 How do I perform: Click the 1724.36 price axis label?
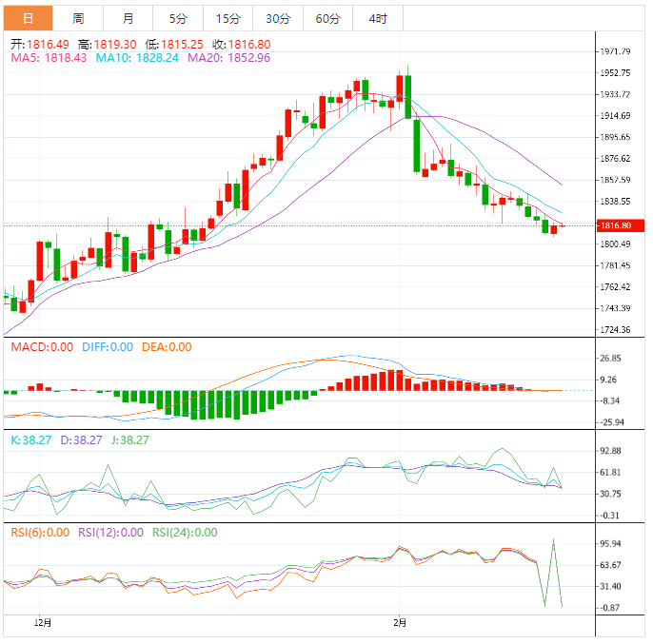615,330
